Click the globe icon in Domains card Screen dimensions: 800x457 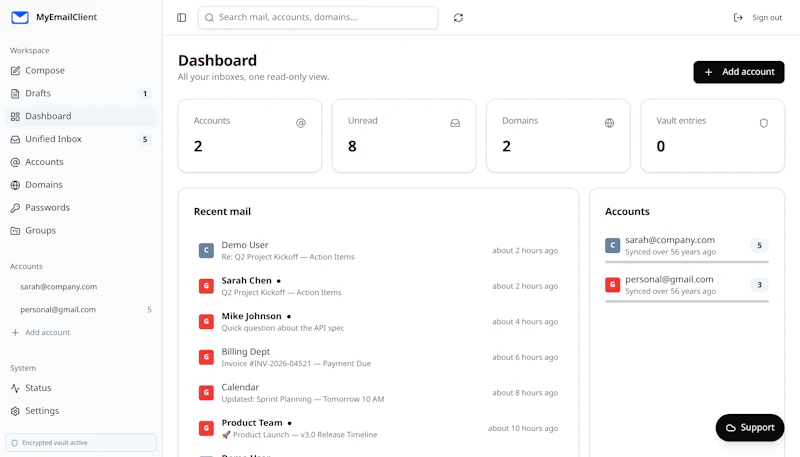(609, 123)
